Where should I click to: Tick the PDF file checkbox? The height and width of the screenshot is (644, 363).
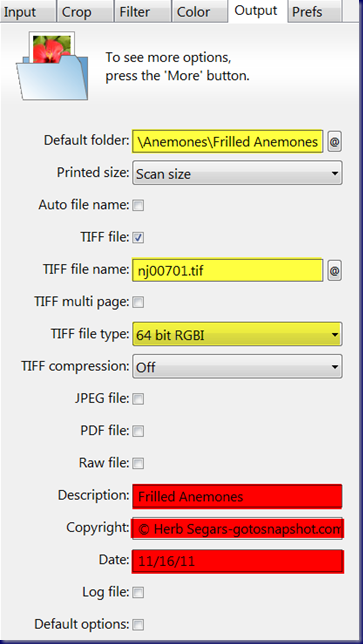(139, 431)
